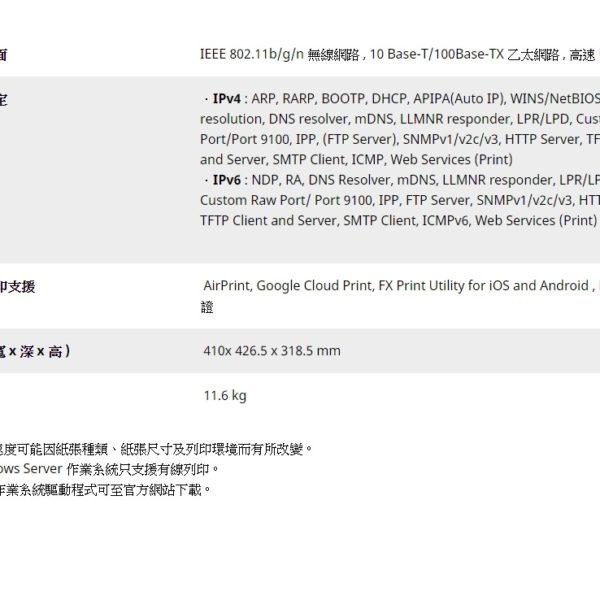Click the '印支援' row label
This screenshot has height=600, width=600.
(18, 287)
